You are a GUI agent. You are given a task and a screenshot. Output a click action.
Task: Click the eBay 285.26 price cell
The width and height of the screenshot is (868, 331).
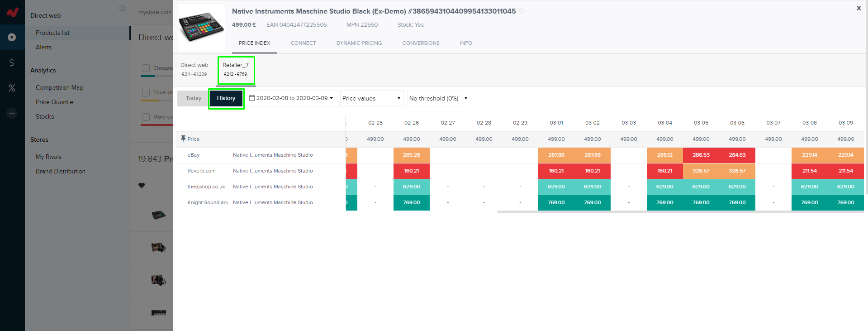[x=412, y=155]
